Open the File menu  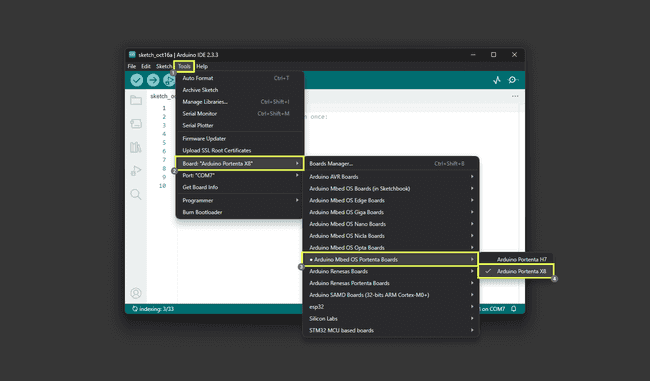pyautogui.click(x=132, y=66)
